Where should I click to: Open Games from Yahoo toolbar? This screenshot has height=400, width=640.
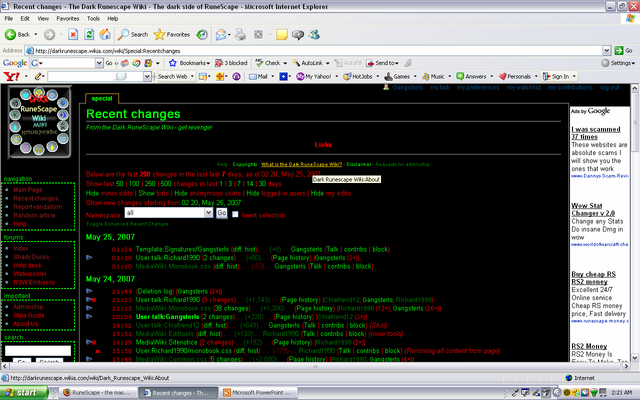pyautogui.click(x=397, y=76)
